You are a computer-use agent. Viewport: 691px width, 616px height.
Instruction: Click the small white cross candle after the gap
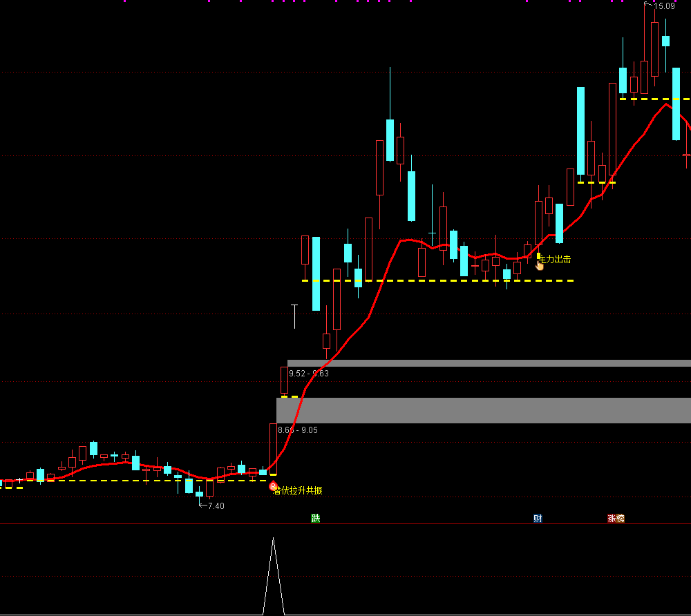[x=294, y=305]
